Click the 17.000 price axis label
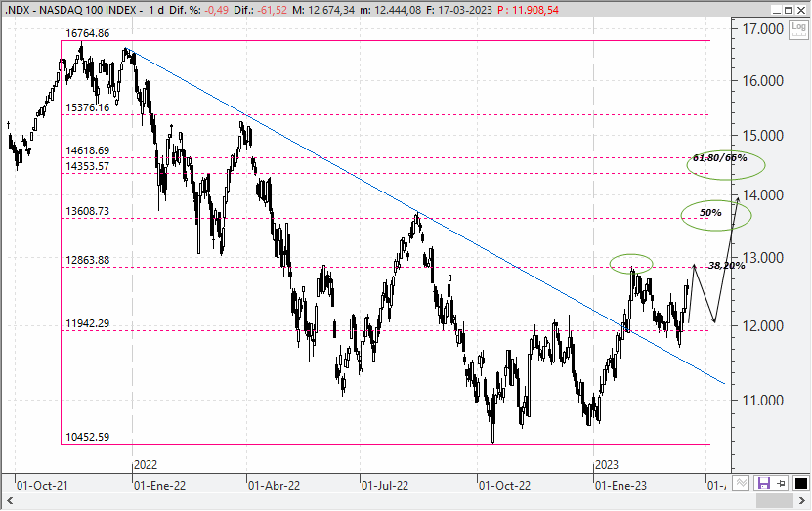This screenshot has width=812, height=511. pos(763,29)
